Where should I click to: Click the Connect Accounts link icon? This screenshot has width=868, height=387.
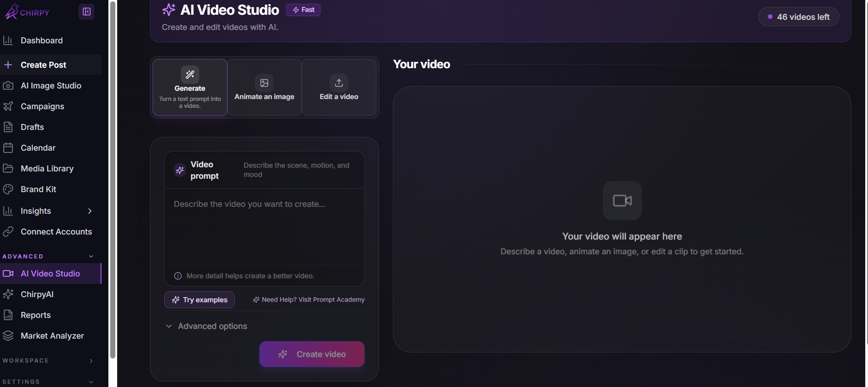click(x=8, y=231)
